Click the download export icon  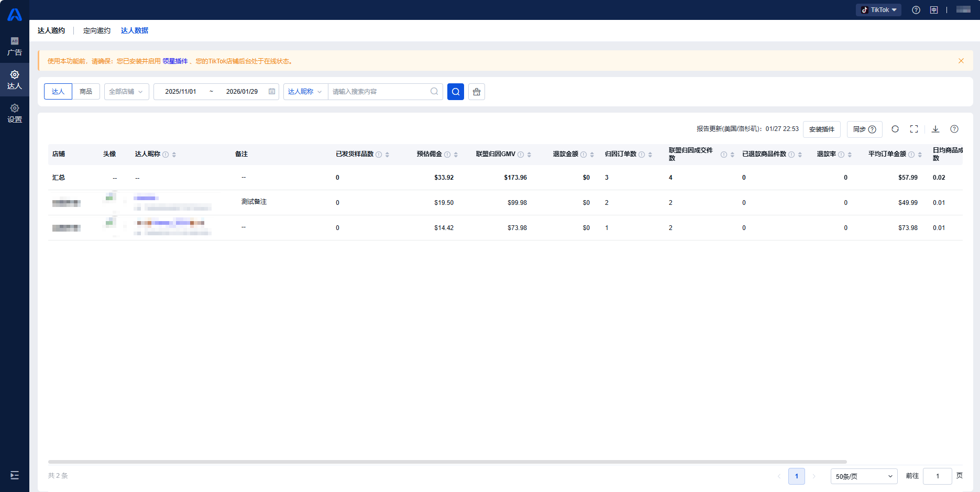(935, 129)
